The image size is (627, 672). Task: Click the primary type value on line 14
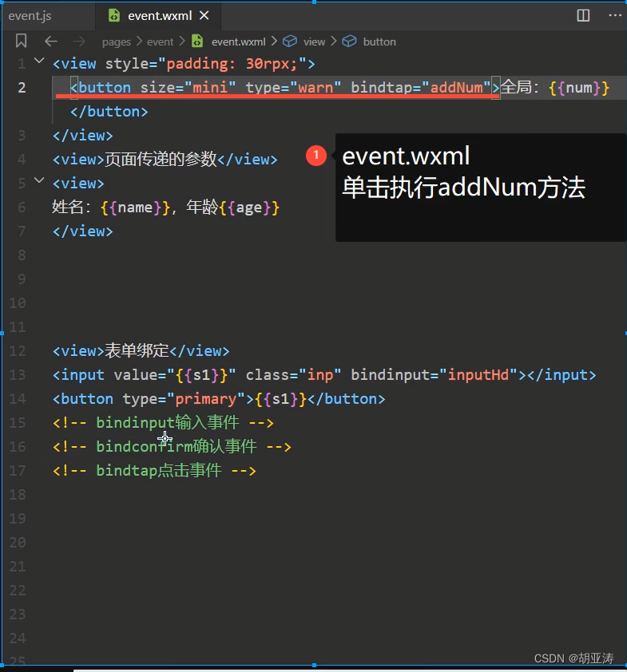point(206,399)
